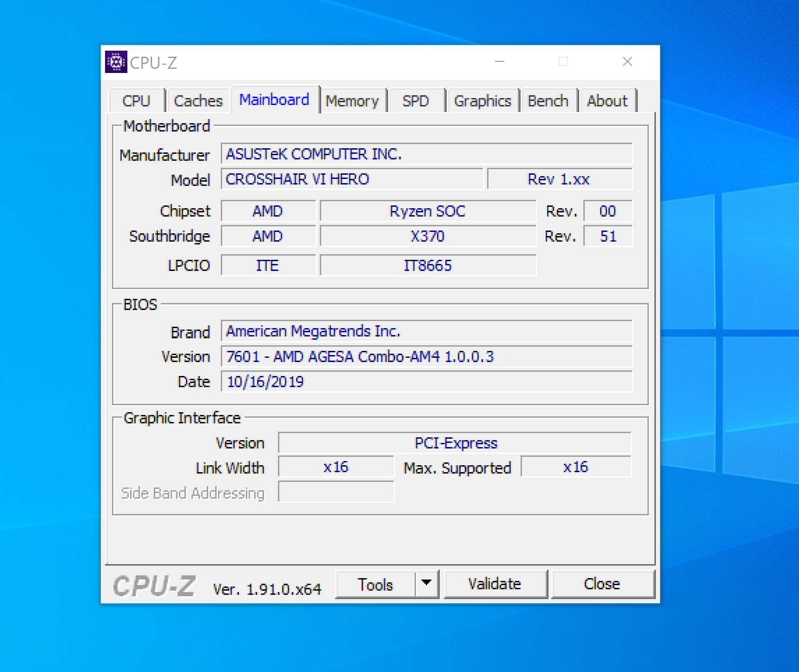The width and height of the screenshot is (799, 672).
Task: Minimize the CPU-Z window
Action: coord(500,62)
